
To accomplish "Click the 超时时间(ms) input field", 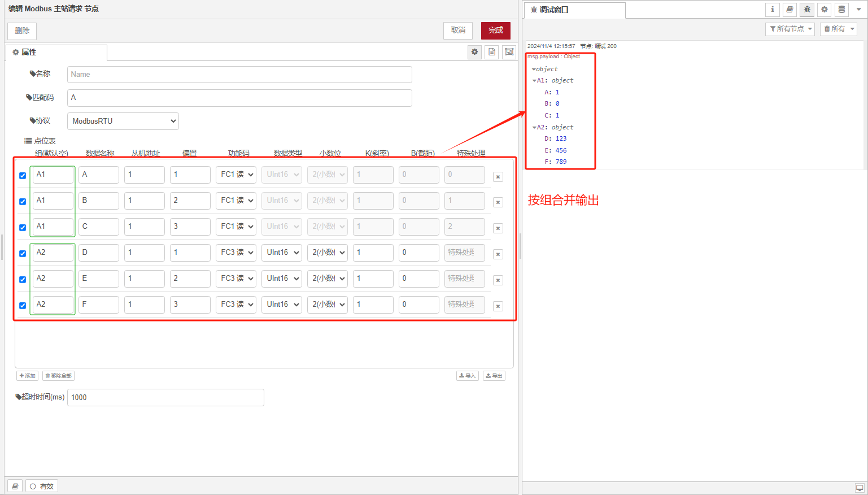I will tap(165, 397).
